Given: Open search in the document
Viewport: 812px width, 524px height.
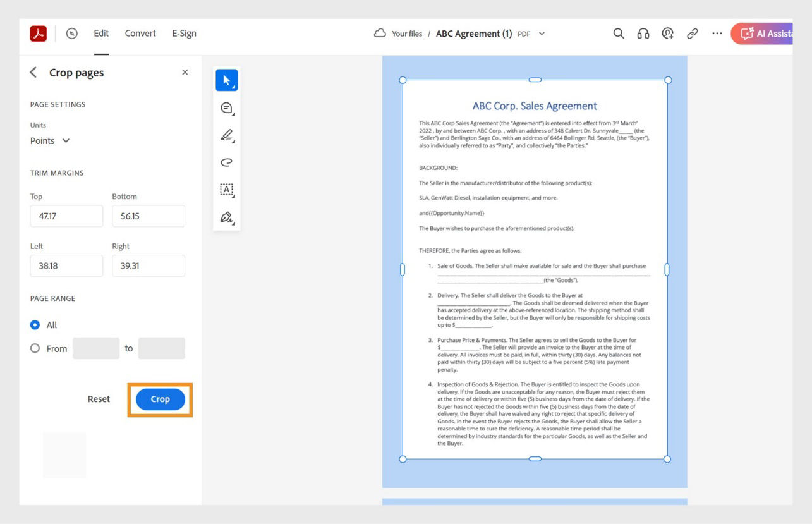Looking at the screenshot, I should tap(618, 34).
